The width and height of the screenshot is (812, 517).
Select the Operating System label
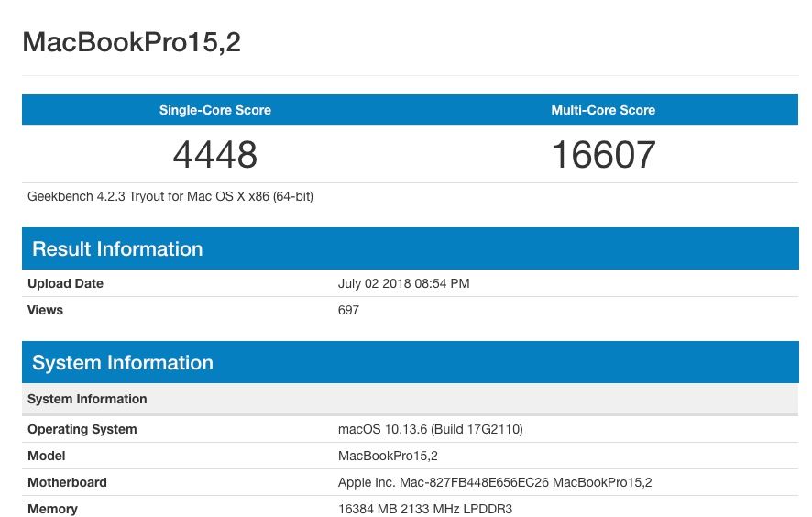[x=82, y=429]
